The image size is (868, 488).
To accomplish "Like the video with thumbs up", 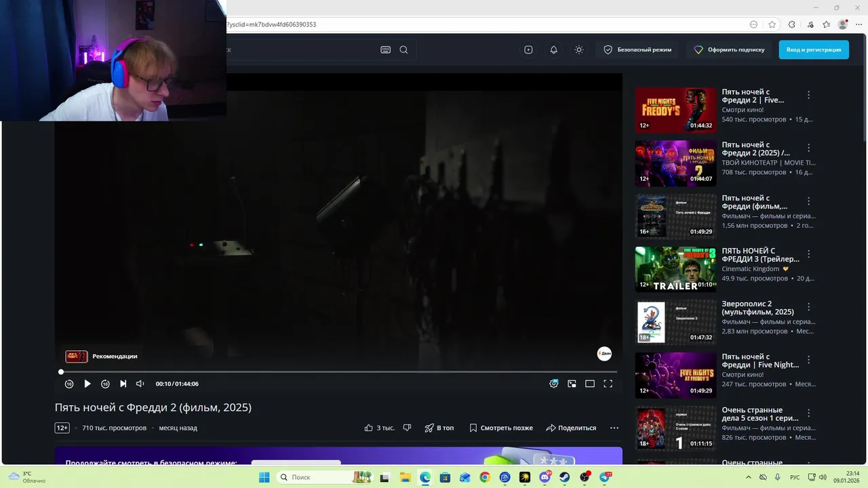I will pos(379,428).
